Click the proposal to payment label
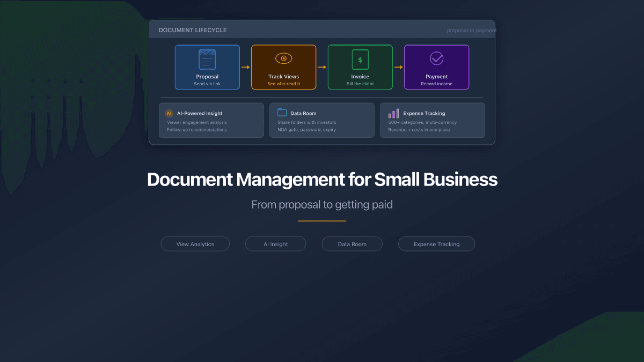This screenshot has width=644, height=362. [x=471, y=30]
